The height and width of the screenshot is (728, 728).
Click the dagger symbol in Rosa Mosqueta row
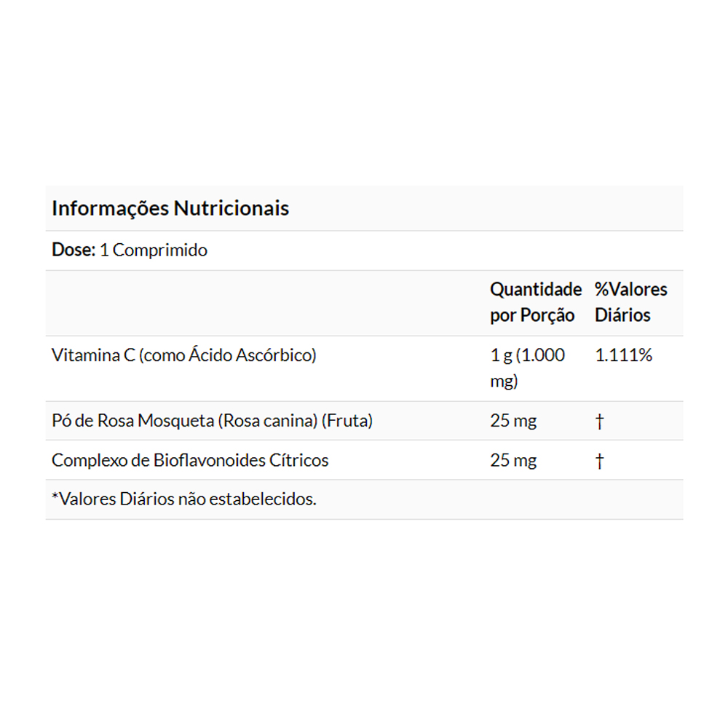click(600, 422)
